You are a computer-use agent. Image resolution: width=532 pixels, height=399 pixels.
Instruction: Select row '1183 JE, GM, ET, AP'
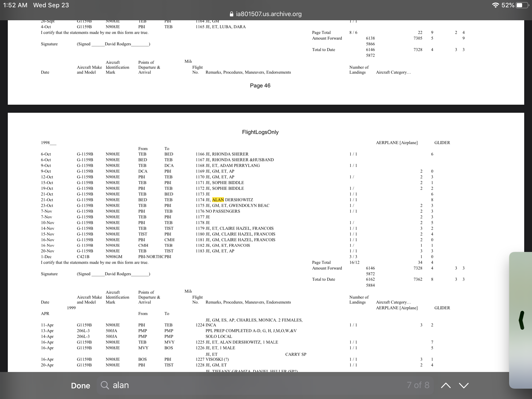215,251
